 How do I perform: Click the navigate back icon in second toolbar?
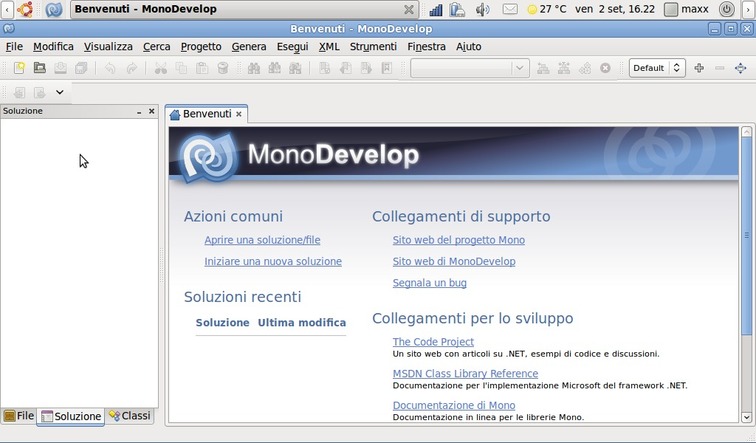(x=19, y=92)
